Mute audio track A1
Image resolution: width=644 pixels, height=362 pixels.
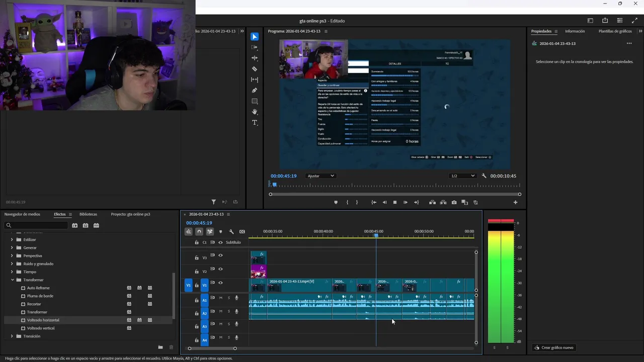pos(220,298)
